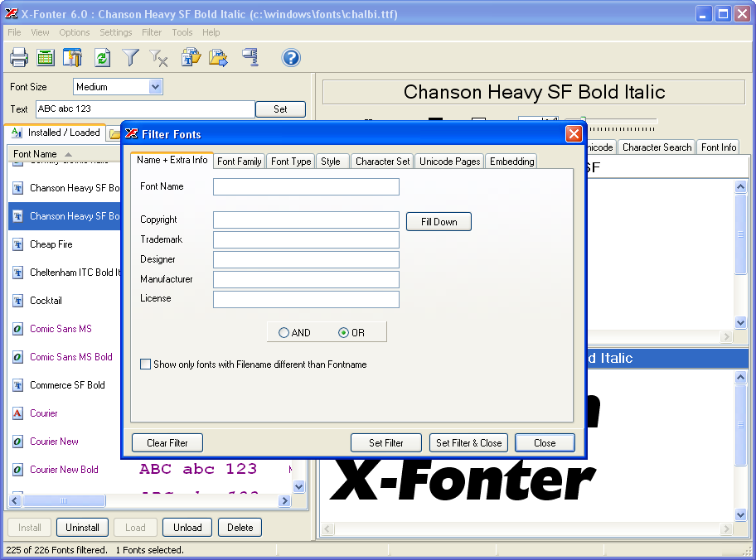Switch to the Embedding tab

(x=511, y=161)
